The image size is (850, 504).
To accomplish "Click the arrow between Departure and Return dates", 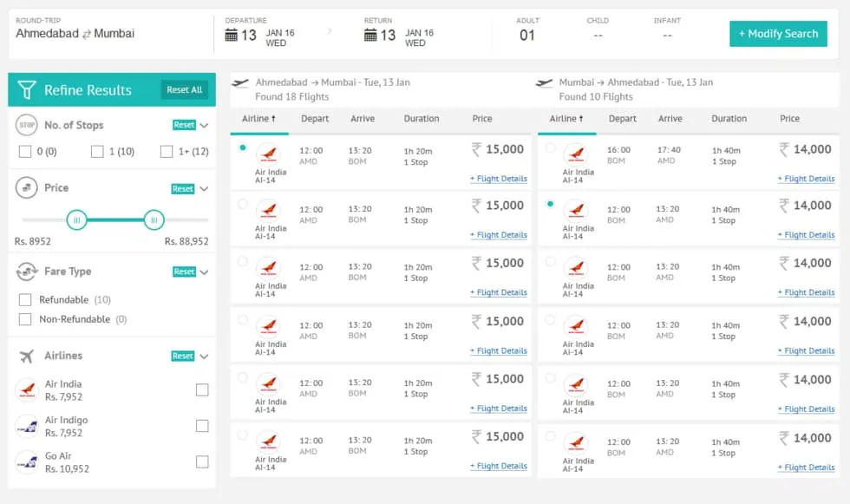I will tap(330, 31).
